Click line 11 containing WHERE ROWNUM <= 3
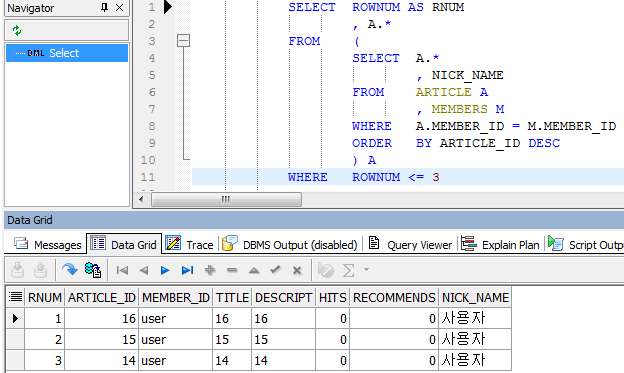The image size is (624, 373). coord(408,177)
